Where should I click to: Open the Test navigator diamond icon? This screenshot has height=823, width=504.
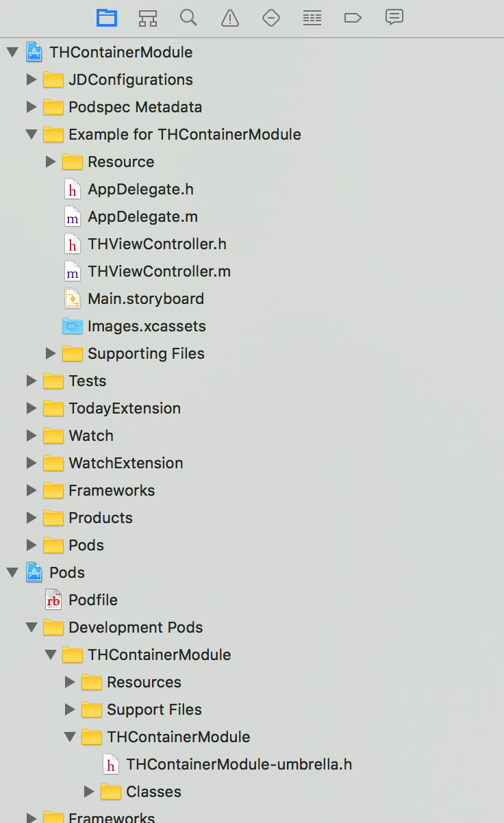click(x=271, y=18)
